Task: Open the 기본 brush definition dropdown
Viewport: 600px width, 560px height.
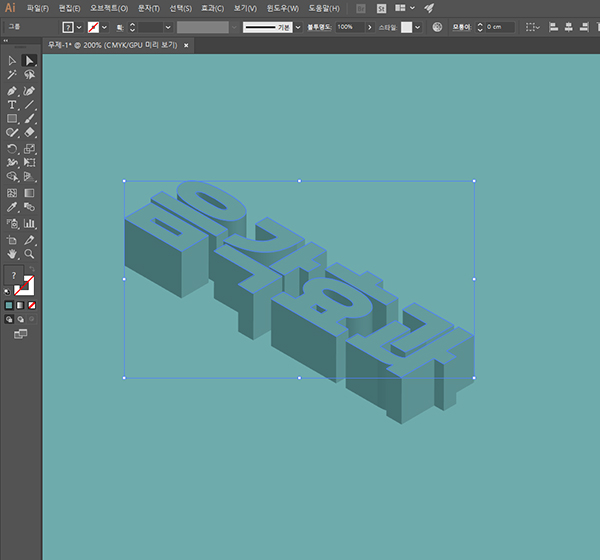Action: click(x=298, y=27)
